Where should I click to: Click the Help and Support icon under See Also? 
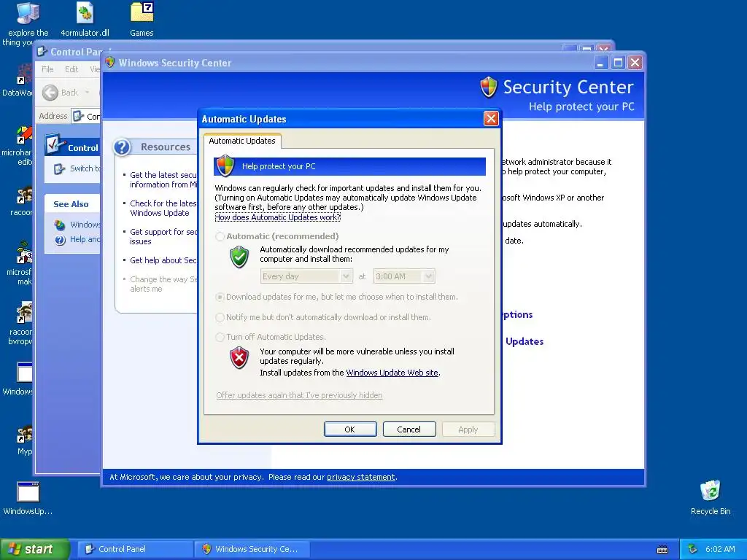[60, 239]
